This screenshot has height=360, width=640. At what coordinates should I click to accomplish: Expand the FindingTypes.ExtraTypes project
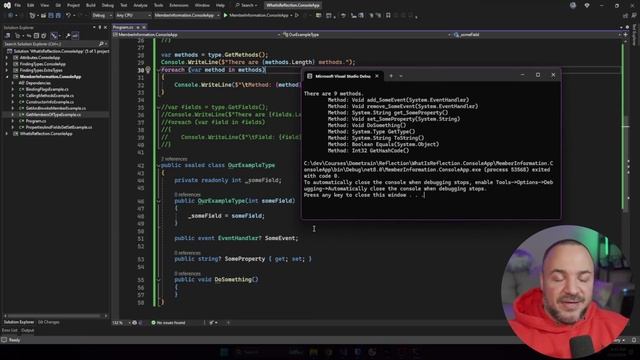7,70
